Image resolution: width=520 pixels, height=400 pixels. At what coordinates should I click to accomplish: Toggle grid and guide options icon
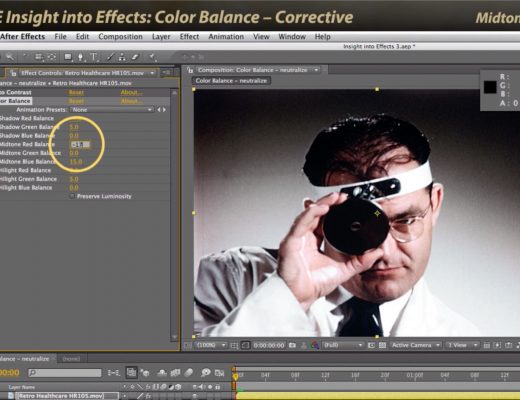pyautogui.click(x=234, y=345)
